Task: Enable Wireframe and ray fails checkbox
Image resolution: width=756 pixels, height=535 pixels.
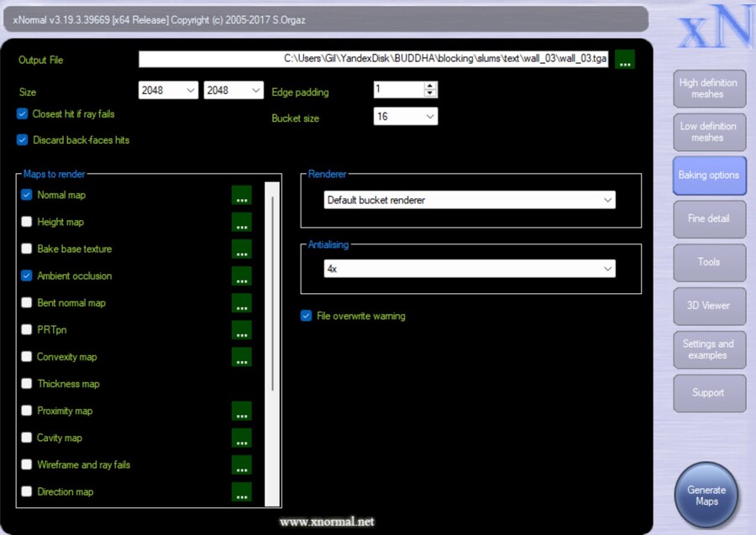Action: (27, 464)
